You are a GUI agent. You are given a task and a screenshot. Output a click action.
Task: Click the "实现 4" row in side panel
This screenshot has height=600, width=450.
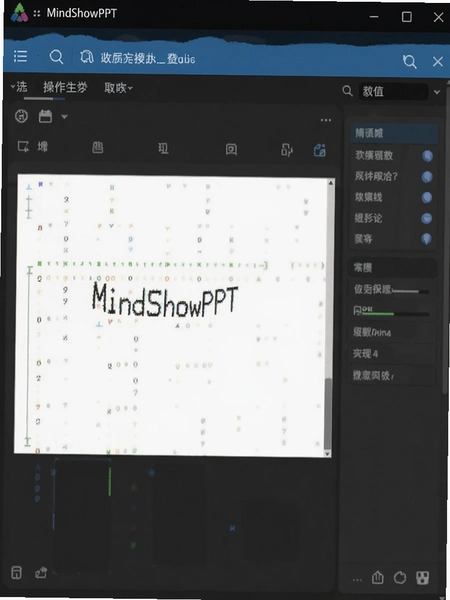point(392,354)
